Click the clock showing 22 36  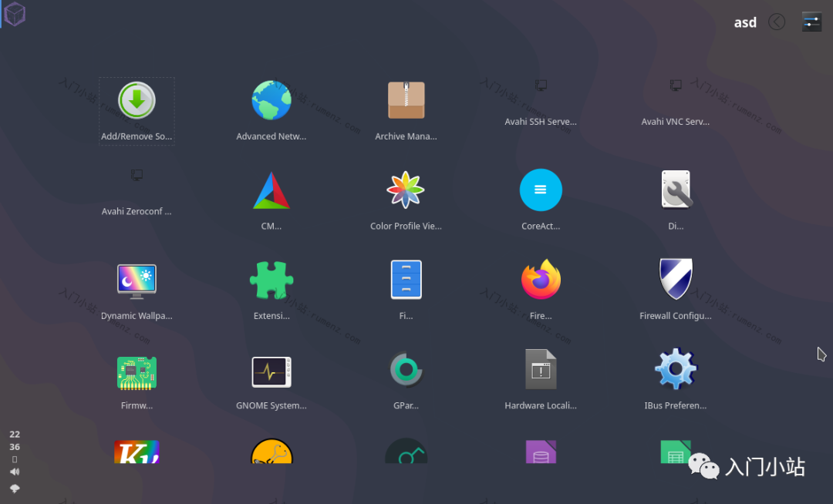coord(15,440)
